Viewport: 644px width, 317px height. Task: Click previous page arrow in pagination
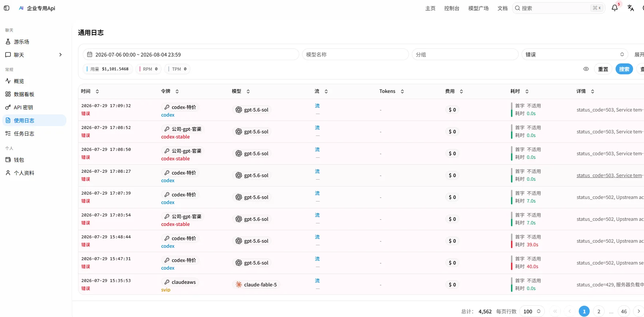pos(570,312)
